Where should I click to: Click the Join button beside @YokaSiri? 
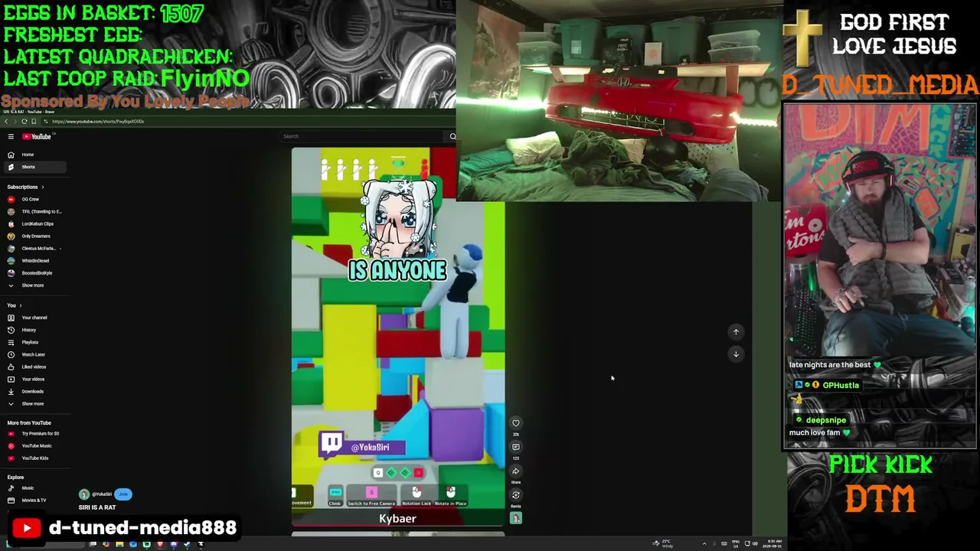point(123,494)
